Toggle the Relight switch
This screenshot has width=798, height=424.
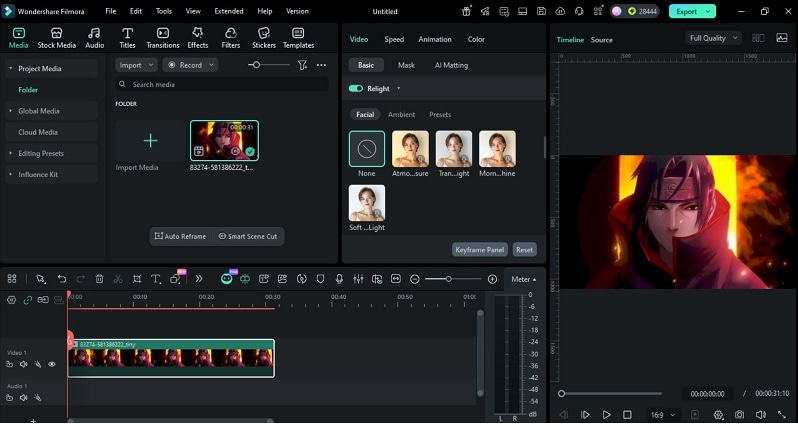pos(356,89)
